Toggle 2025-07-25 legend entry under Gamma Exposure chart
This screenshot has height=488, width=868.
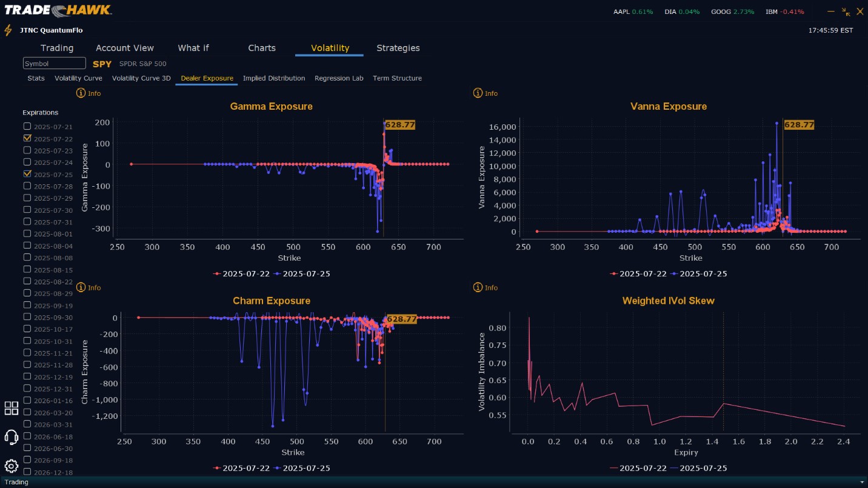301,273
